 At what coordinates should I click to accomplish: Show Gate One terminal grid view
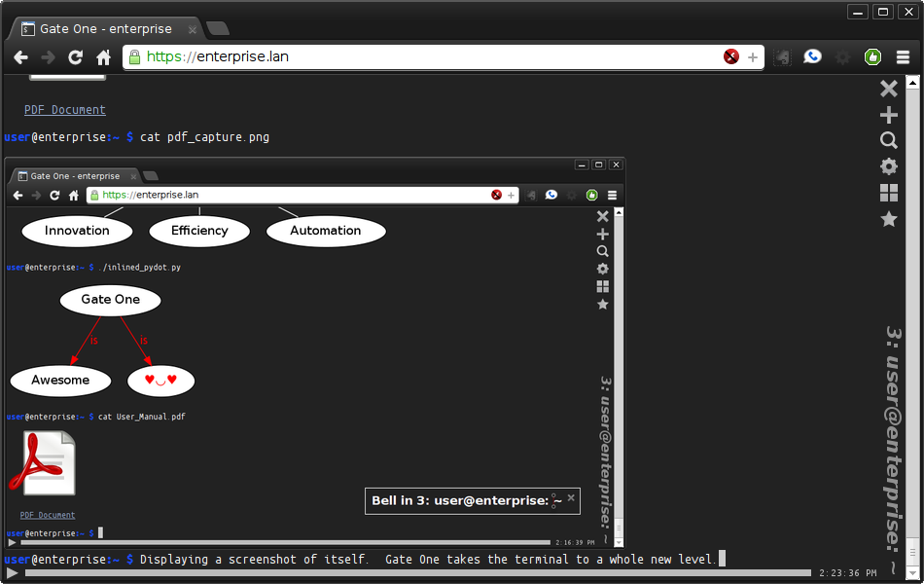coord(889,193)
